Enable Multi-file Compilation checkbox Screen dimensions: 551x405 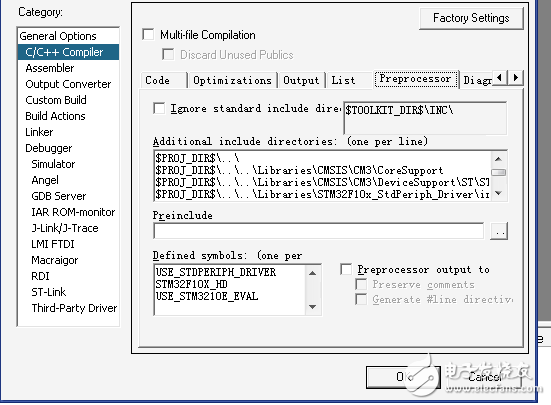[x=148, y=34]
